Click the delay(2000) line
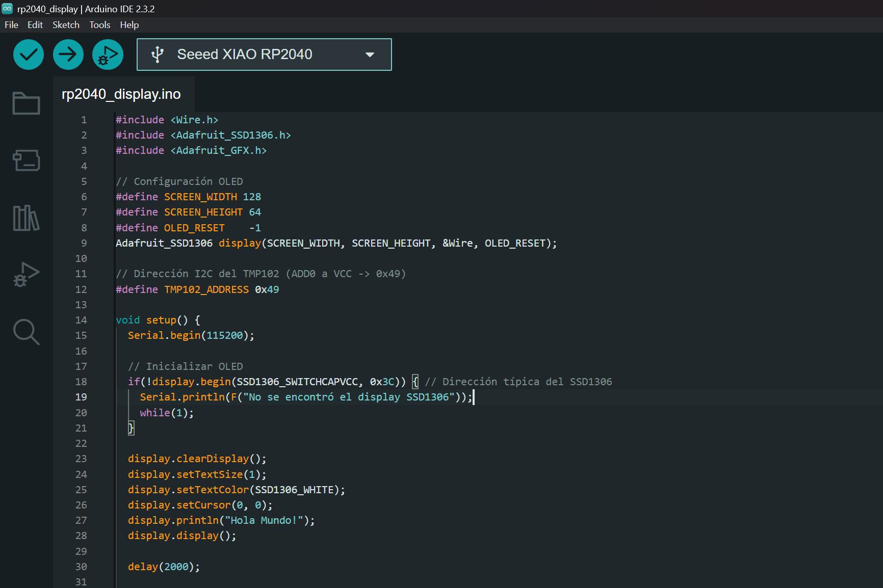This screenshot has height=588, width=883. (164, 567)
